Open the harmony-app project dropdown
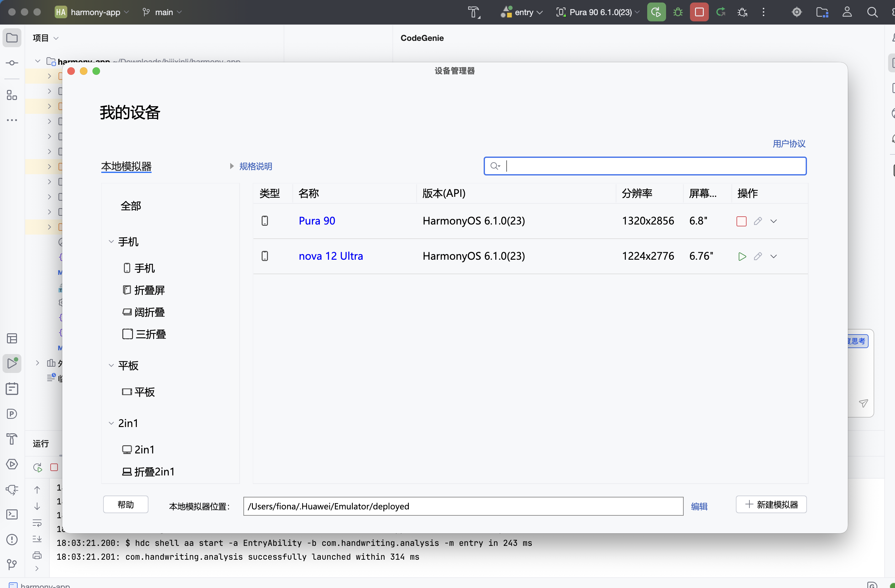Screen dimensions: 895x588 (x=92, y=12)
